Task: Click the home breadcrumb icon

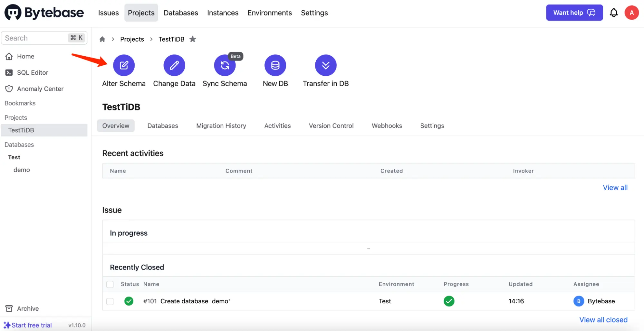Action: click(102, 39)
